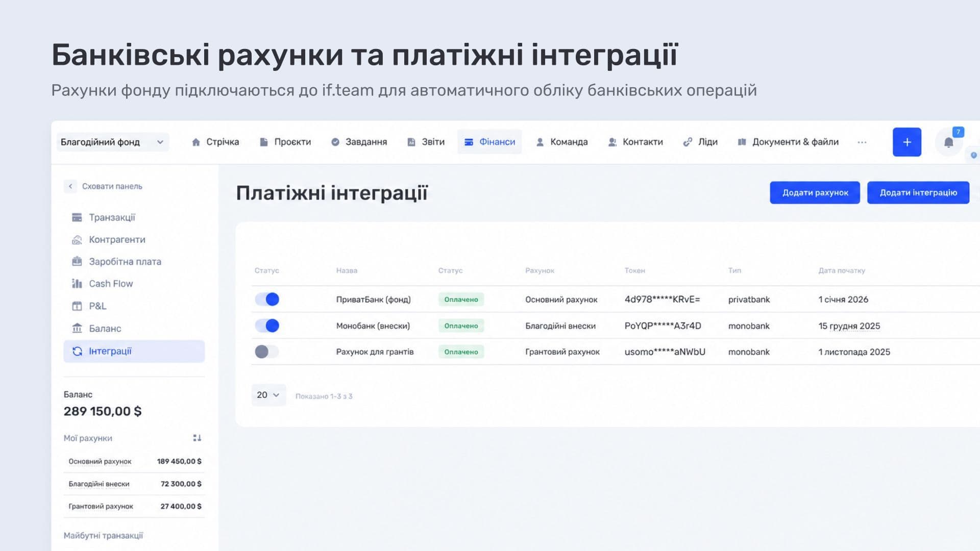Click the person icon beside Команда
The image size is (980, 551).
(x=540, y=142)
